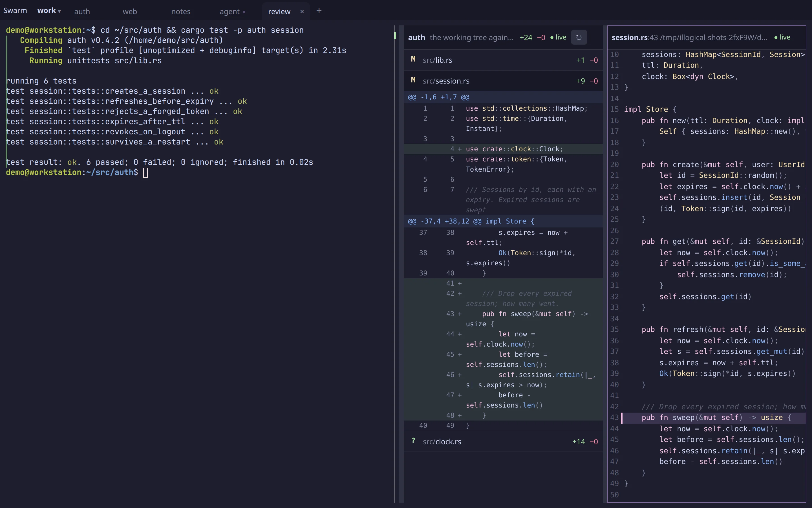Click the +14 count next to src/clock.rs
812x508 pixels.
(x=579, y=441)
